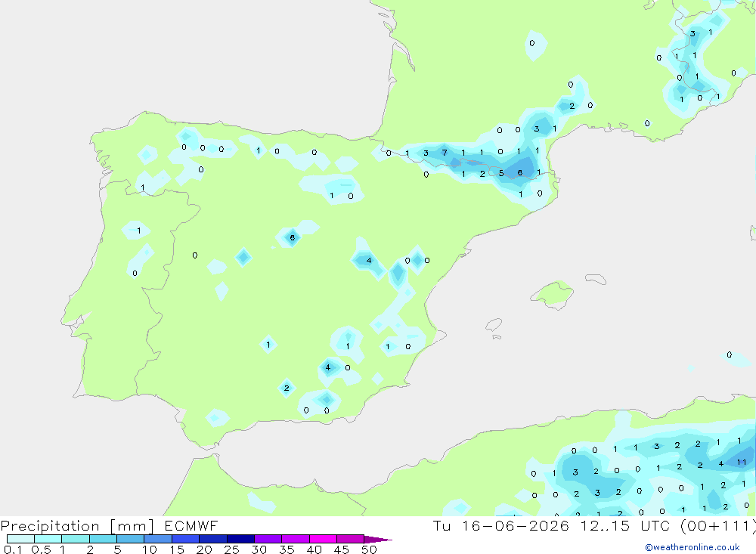Click the '7' precipitation value on the map
This screenshot has width=756, height=554.
[445, 153]
